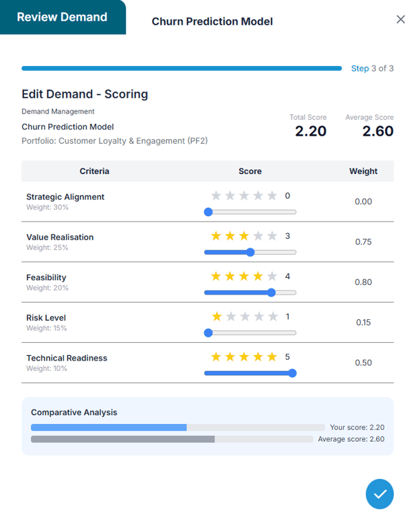Close the Review Demand dialog
Screen dimensions: 416x532
(x=401, y=19)
